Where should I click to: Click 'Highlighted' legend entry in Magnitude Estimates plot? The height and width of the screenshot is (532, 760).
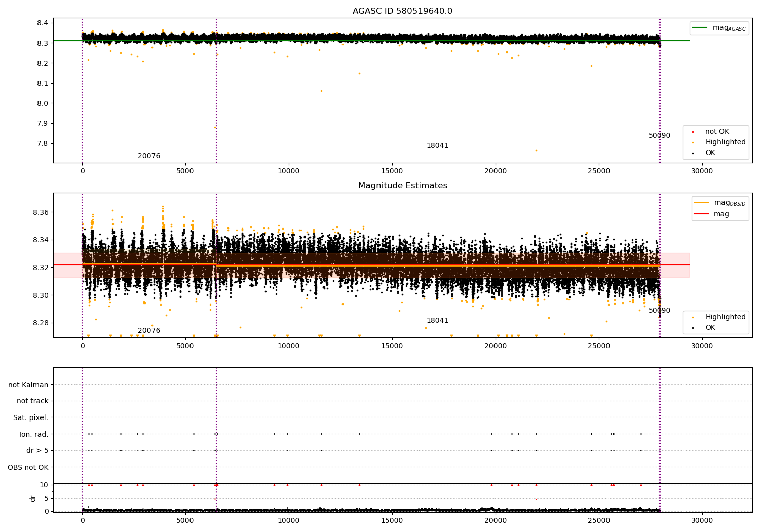tap(725, 317)
